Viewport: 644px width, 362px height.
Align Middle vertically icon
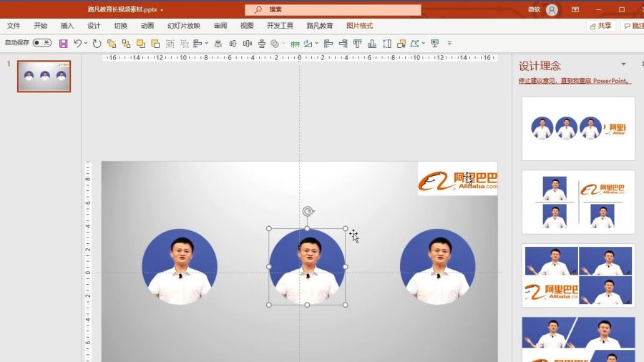(233, 44)
